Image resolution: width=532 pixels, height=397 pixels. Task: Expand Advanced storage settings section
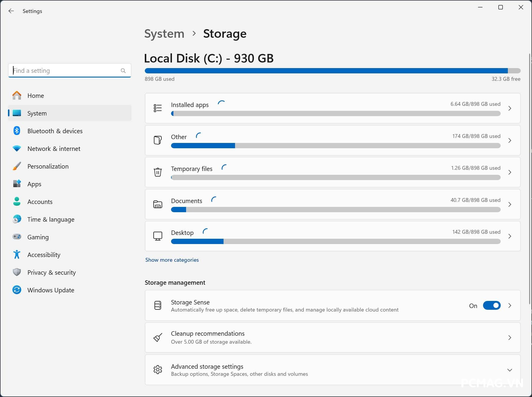pyautogui.click(x=510, y=370)
